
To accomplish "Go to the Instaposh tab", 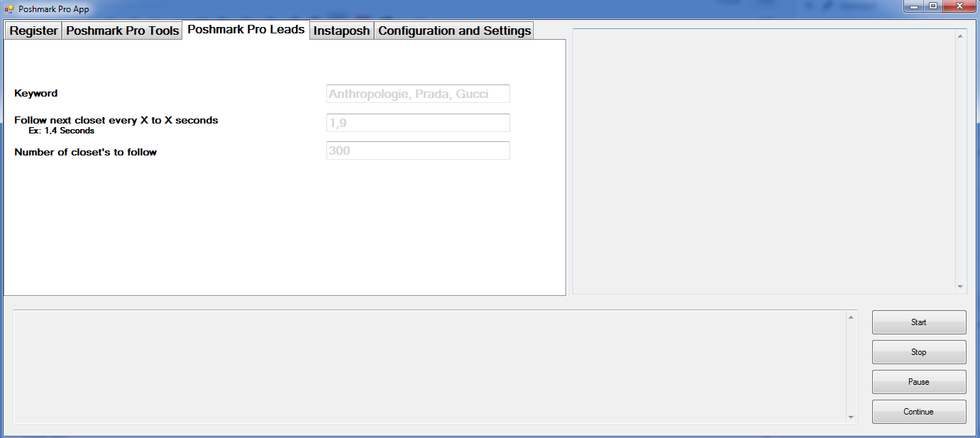I will pyautogui.click(x=341, y=31).
